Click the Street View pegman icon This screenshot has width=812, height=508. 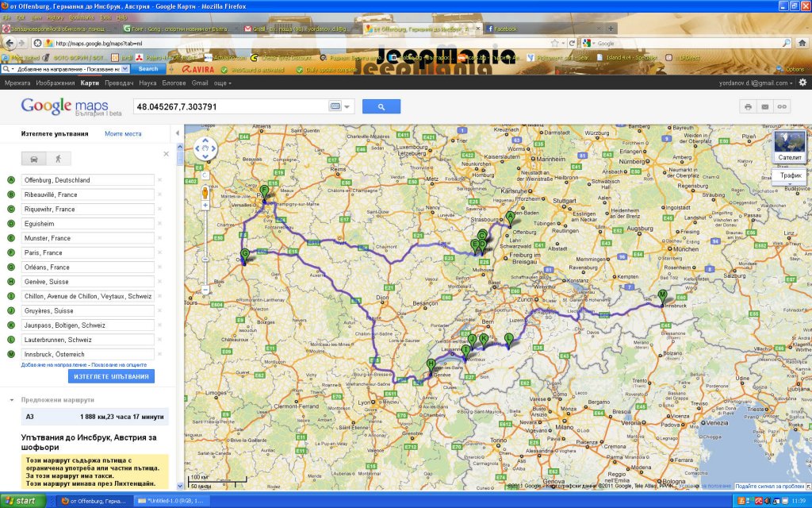point(205,192)
